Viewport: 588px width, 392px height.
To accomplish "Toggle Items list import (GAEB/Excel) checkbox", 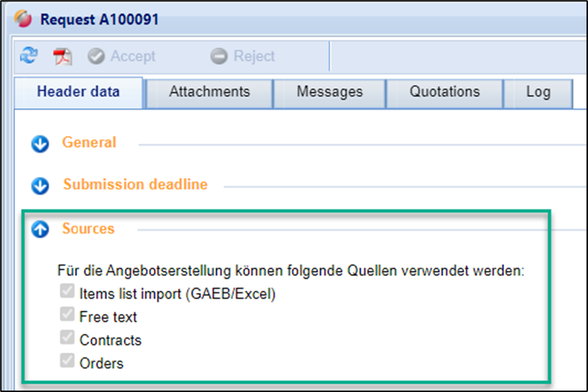I will (x=67, y=293).
